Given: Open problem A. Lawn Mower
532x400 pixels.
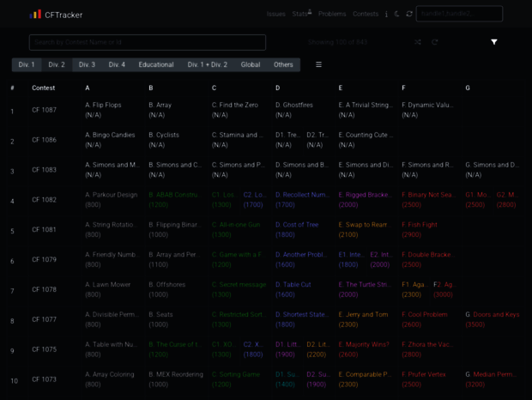Looking at the screenshot, I should (108, 285).
